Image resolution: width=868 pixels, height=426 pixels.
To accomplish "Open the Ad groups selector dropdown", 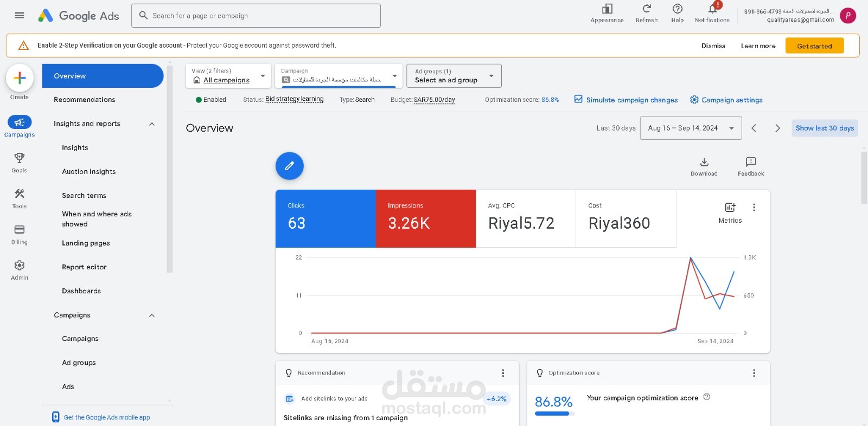I will [454, 76].
